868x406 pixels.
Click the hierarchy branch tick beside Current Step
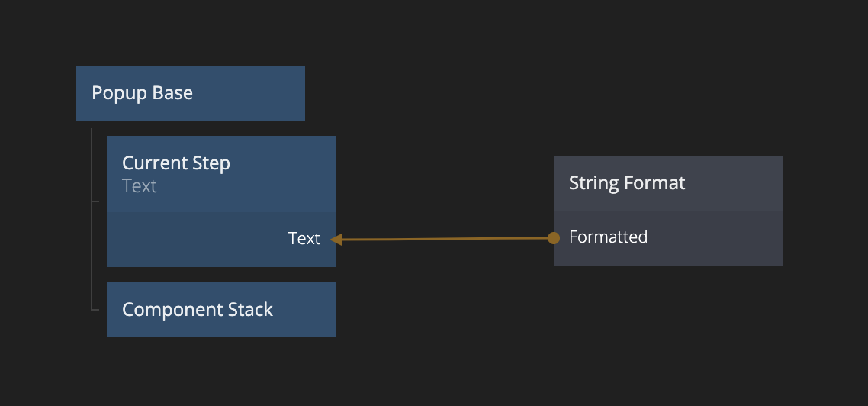click(x=95, y=201)
